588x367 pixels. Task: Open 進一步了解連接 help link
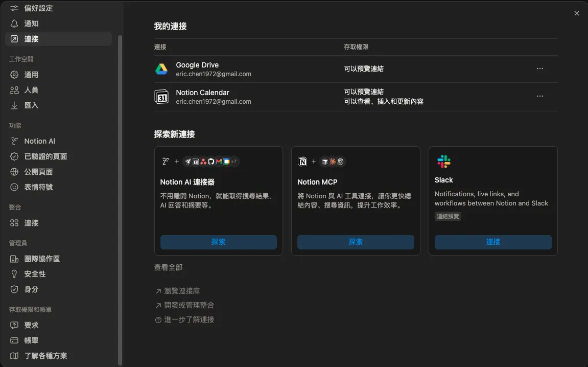tap(189, 319)
